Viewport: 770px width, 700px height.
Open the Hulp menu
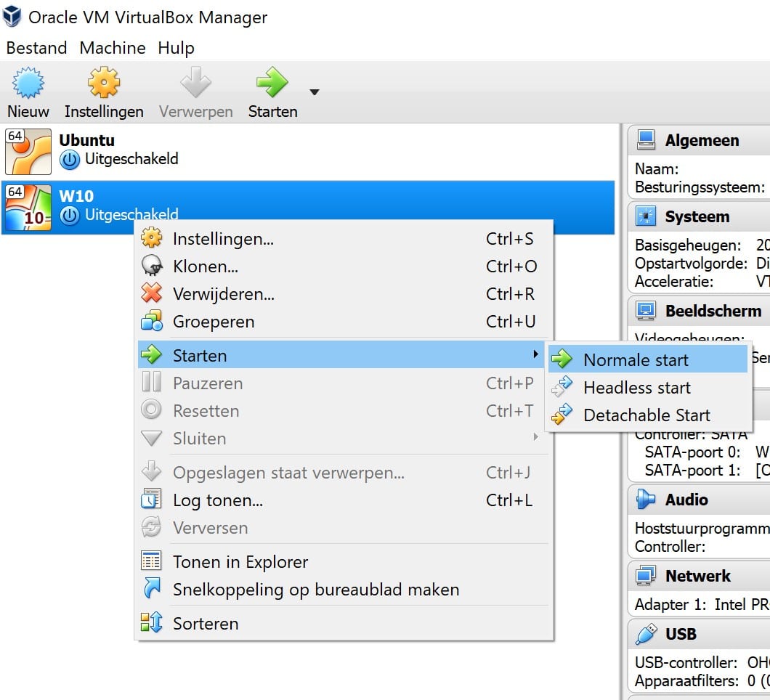point(176,48)
